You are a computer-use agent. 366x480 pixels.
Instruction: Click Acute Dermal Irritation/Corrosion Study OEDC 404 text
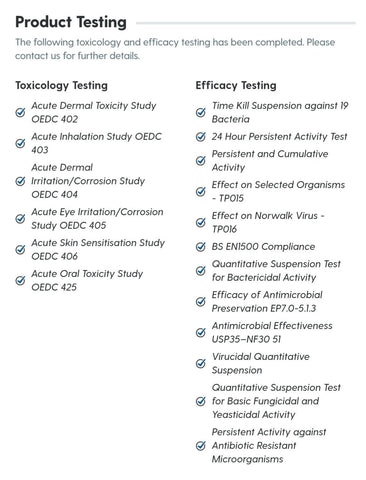[x=88, y=181]
